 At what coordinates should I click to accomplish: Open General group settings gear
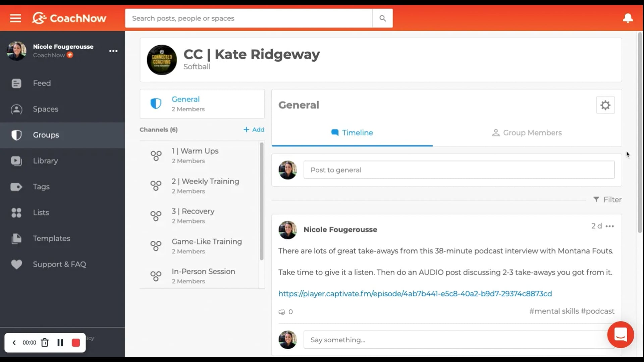click(605, 105)
